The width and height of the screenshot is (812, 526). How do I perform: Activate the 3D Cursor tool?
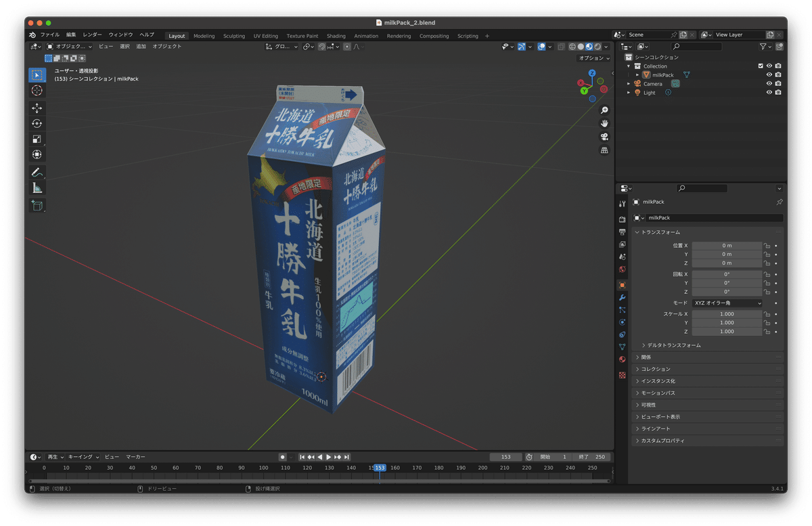pyautogui.click(x=37, y=90)
